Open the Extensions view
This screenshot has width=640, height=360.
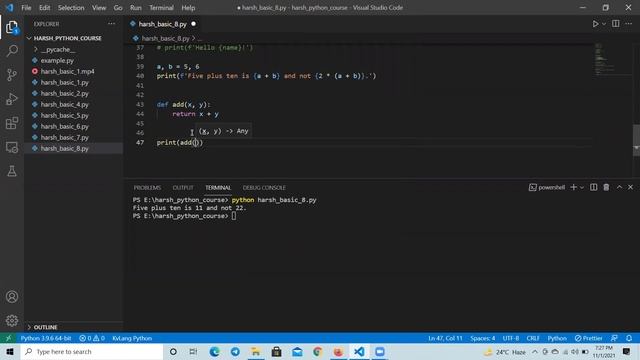point(12,123)
